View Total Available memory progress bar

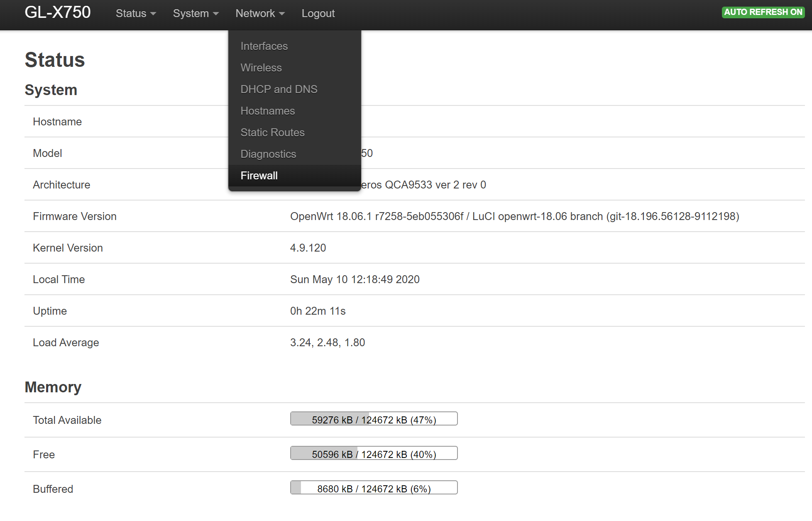click(372, 420)
